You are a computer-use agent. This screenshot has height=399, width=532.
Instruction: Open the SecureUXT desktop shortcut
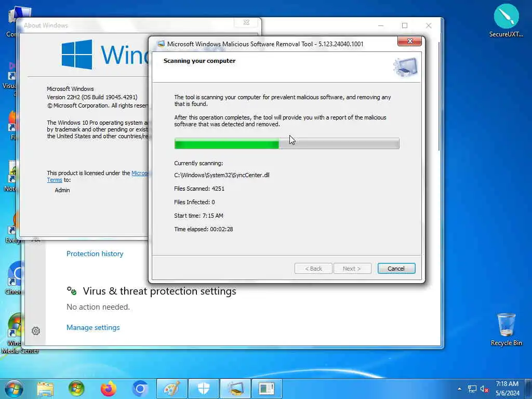pyautogui.click(x=506, y=20)
